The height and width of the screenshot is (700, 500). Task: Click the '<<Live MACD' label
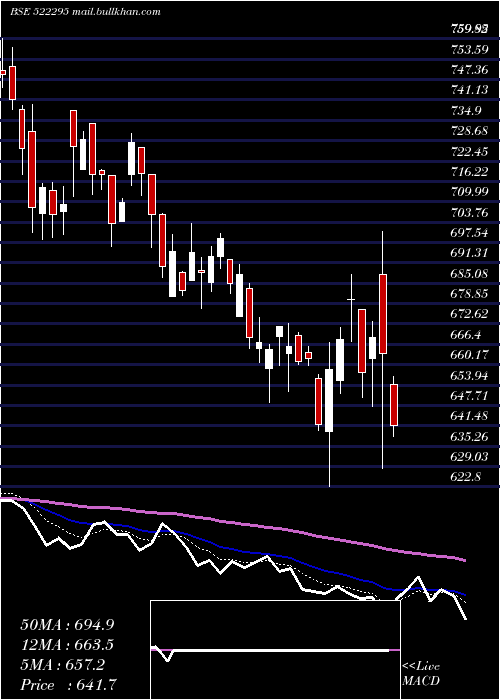click(x=421, y=674)
